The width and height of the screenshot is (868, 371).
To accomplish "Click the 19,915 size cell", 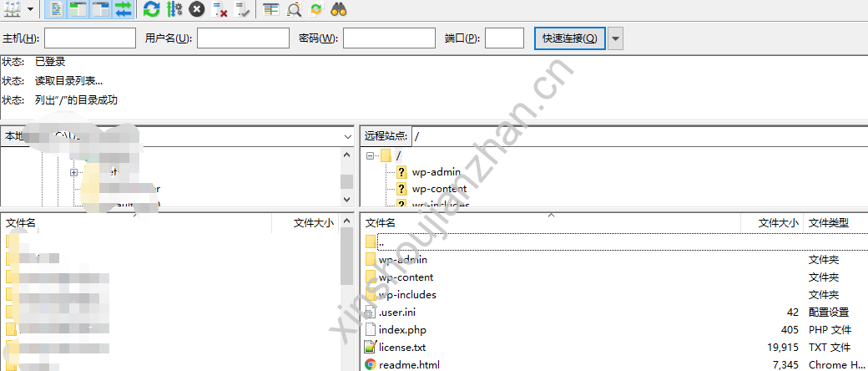I will click(783, 348).
